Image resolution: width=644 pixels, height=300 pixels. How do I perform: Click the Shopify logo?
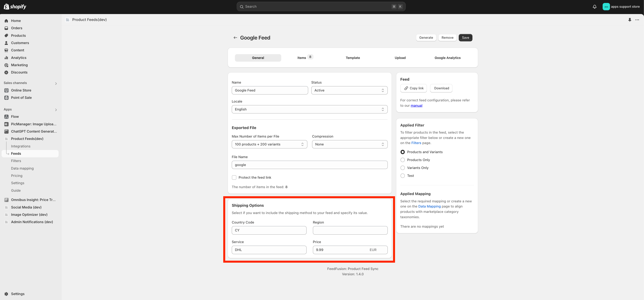pyautogui.click(x=15, y=7)
